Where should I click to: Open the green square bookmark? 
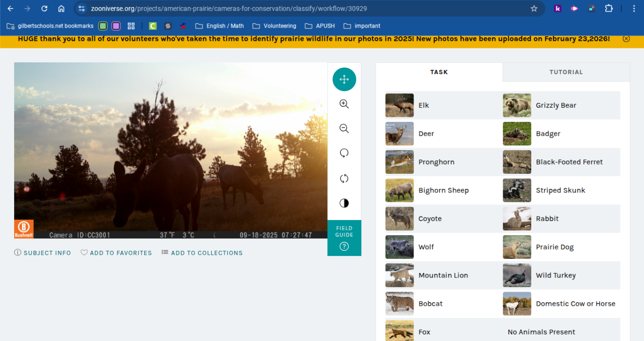(x=103, y=26)
